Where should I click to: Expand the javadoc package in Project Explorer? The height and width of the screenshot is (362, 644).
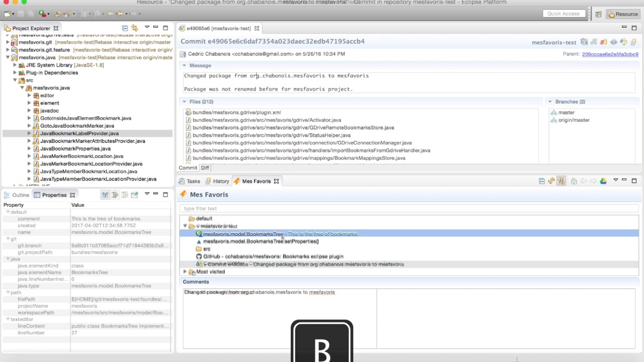tap(29, 111)
